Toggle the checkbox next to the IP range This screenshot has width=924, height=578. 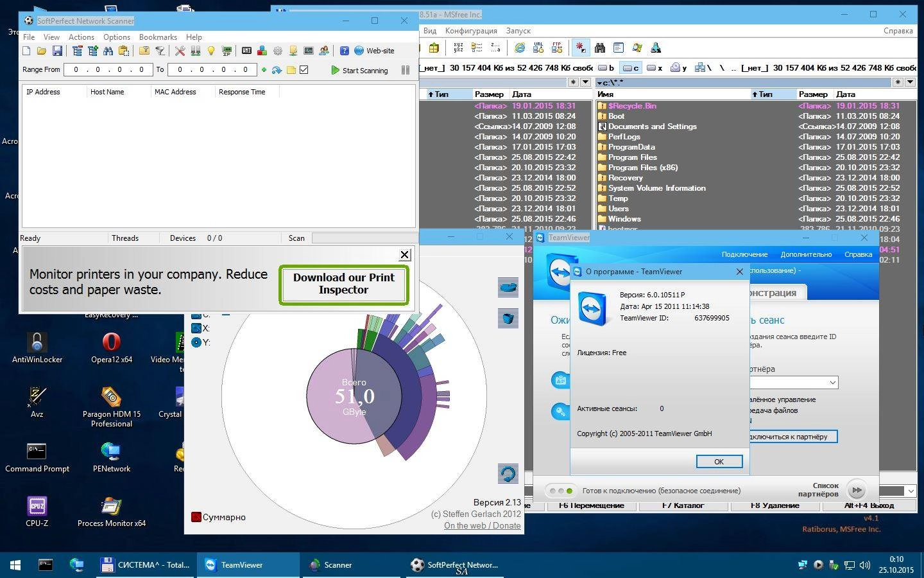point(304,70)
